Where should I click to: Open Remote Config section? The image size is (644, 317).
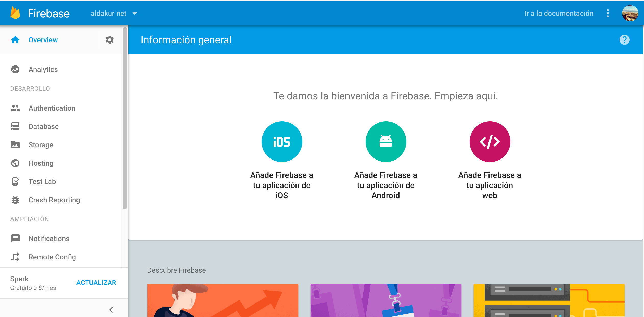pyautogui.click(x=52, y=257)
